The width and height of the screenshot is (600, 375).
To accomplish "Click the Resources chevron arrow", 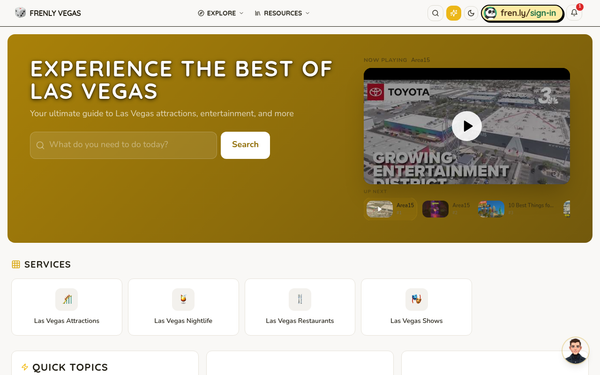I will pos(307,13).
